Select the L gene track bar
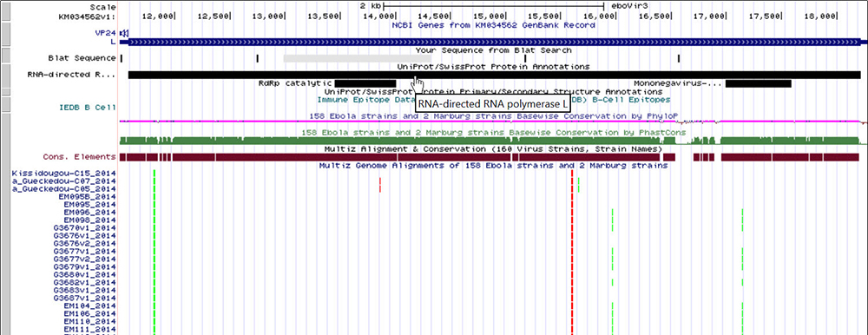Viewport: 868px width, 335px height. 493,42
